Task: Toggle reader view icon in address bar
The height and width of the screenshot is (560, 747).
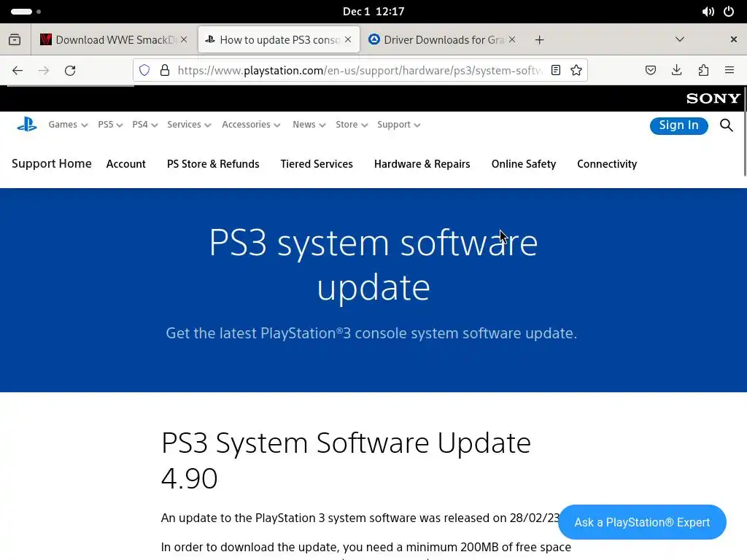Action: coord(555,71)
